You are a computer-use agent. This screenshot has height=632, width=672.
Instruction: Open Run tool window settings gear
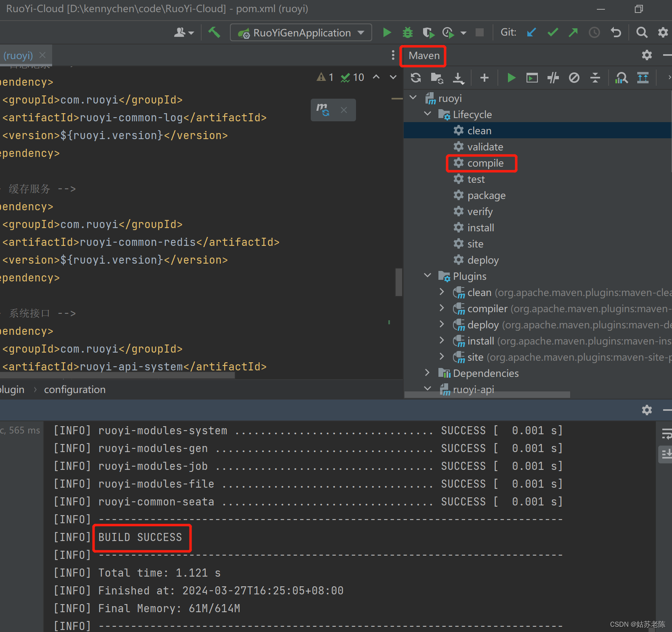647,410
